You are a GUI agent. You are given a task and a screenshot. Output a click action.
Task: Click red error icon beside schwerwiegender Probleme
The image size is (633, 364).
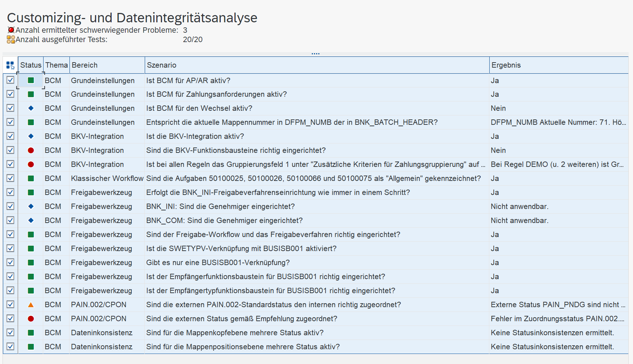pyautogui.click(x=11, y=30)
